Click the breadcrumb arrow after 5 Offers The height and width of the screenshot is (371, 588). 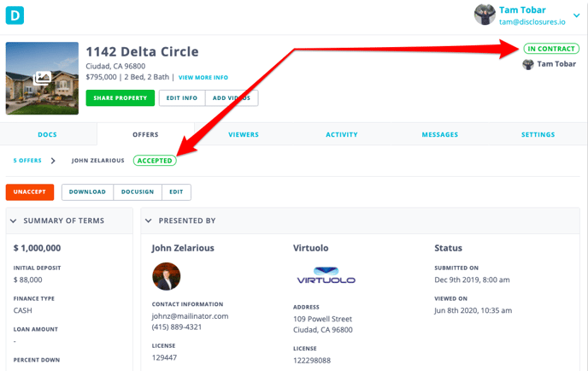[x=53, y=161]
